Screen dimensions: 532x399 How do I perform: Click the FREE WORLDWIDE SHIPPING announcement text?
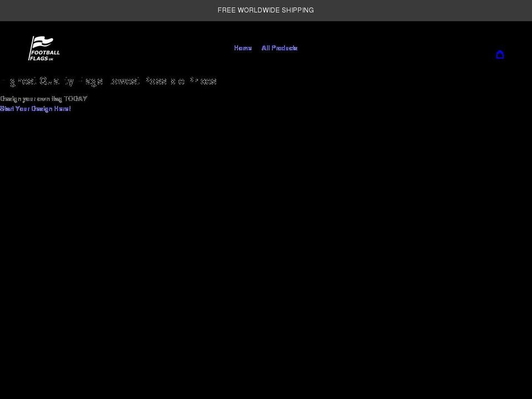265,10
